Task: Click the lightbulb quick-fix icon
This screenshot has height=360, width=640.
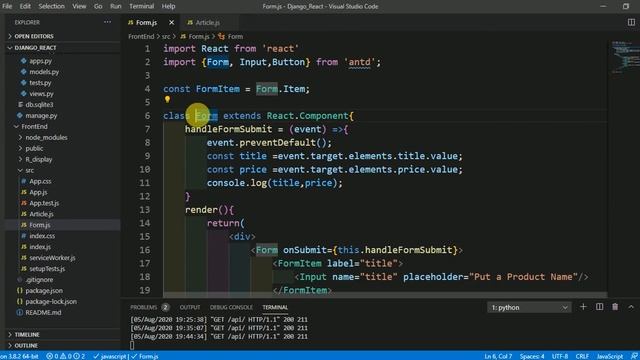Action: (167, 99)
